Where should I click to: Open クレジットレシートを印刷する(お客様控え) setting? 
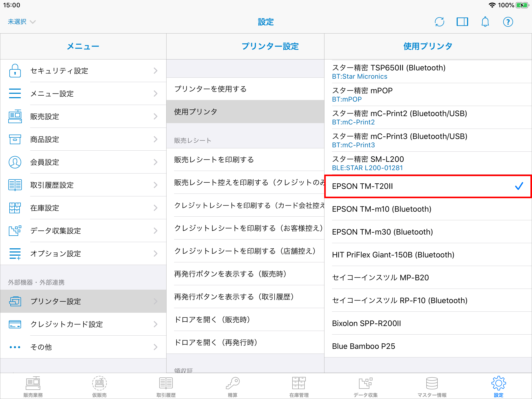coord(245,228)
